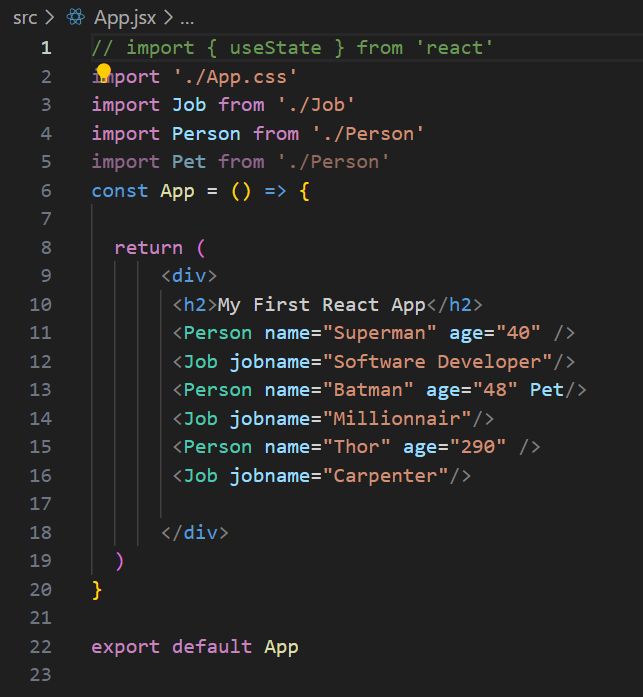
Task: Click the lightbulb quick-fix icon
Action: click(x=104, y=72)
